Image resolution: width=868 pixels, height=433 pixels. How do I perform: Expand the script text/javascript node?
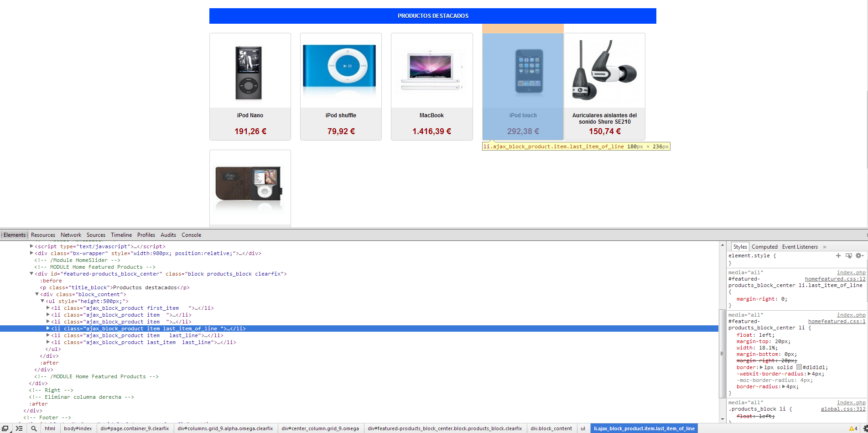[x=31, y=246]
